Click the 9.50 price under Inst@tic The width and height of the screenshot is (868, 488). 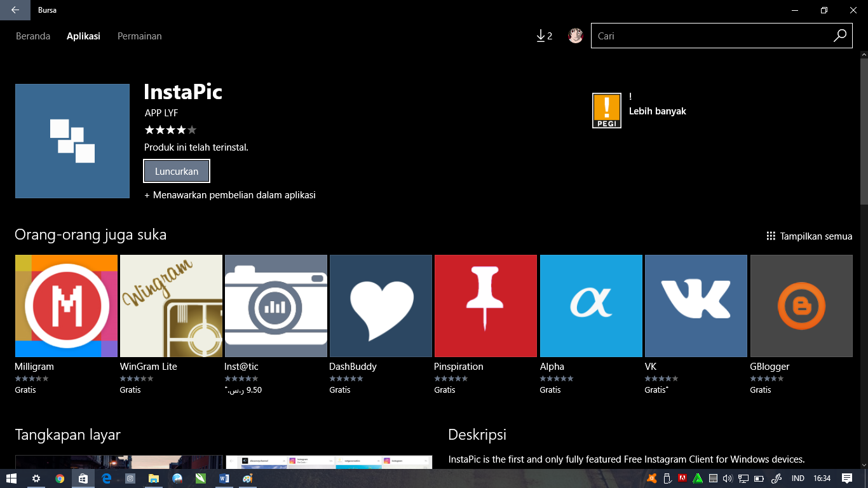coord(243,390)
